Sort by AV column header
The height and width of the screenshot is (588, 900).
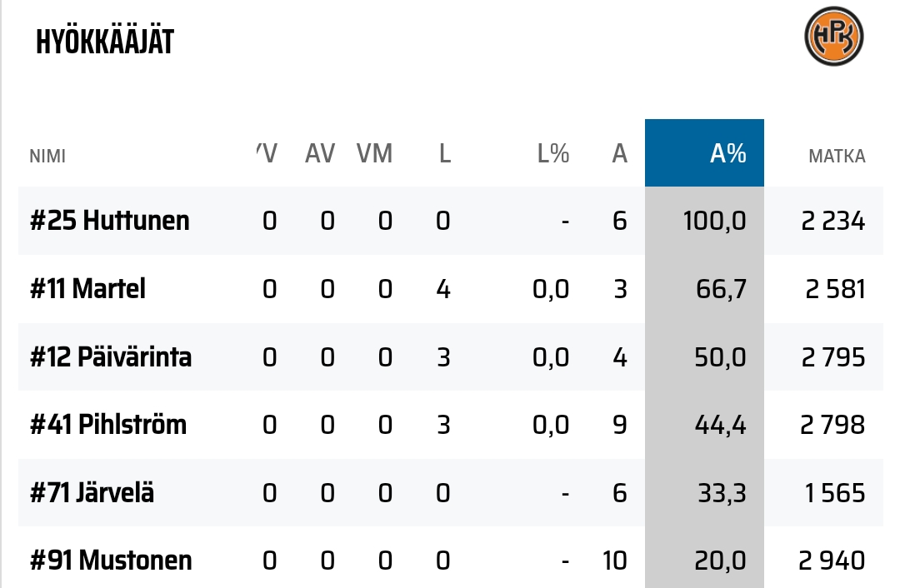[320, 154]
